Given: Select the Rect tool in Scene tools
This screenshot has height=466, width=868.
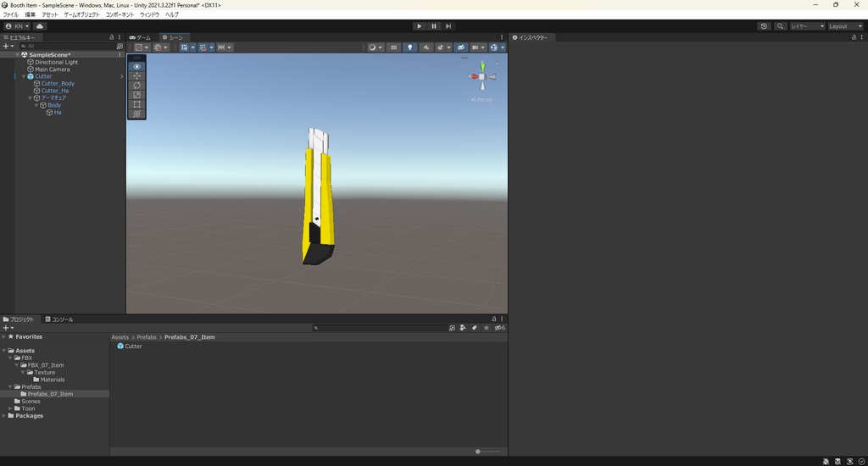Looking at the screenshot, I should click(136, 104).
